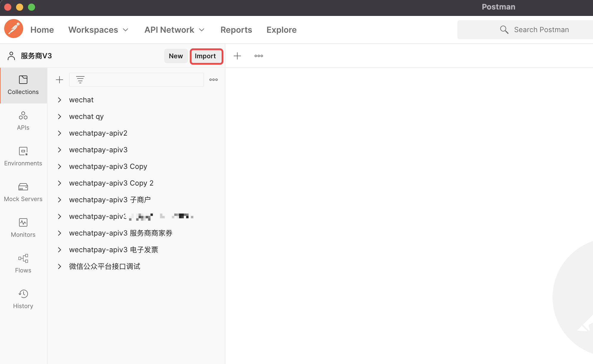
Task: Open the Mock Servers sidebar tab
Action: click(x=23, y=192)
